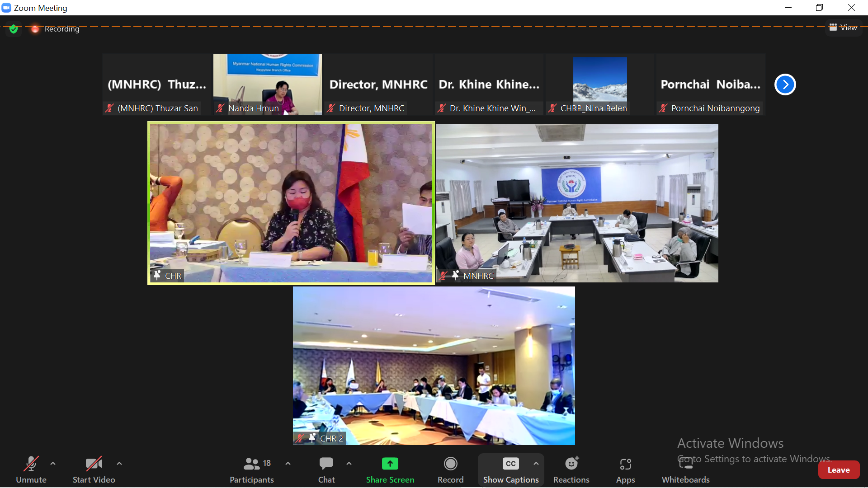The height and width of the screenshot is (488, 868).
Task: Open the View layout menu
Action: [x=843, y=28]
